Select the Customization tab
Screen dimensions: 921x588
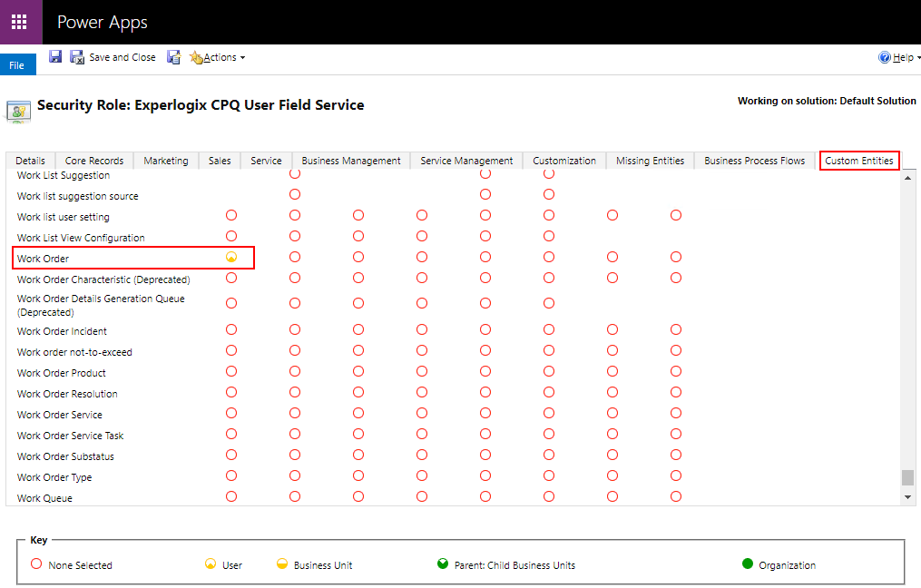point(564,161)
